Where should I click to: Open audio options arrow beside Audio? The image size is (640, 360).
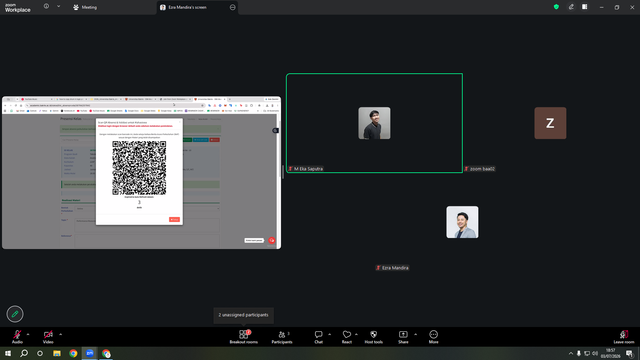pos(28,334)
